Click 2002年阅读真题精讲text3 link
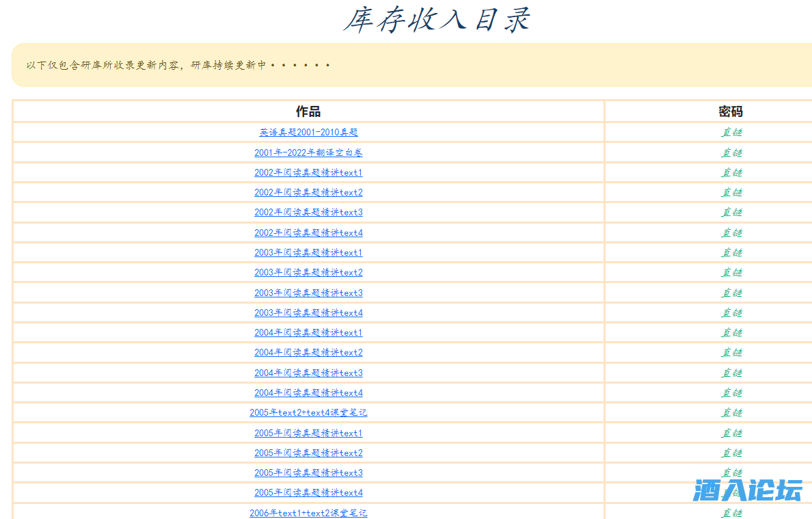812x519 pixels. [308, 213]
